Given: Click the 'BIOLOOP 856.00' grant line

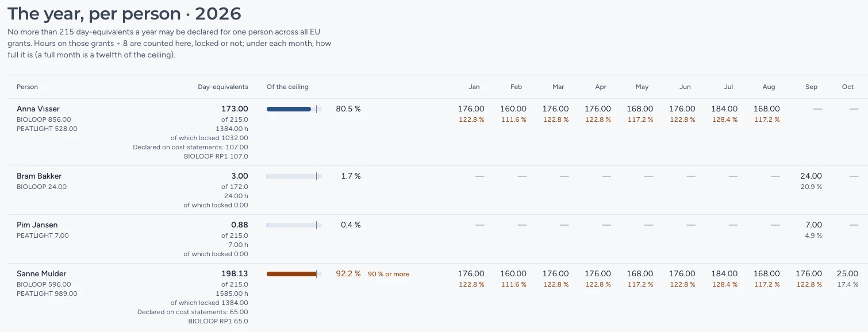Looking at the screenshot, I should click(44, 119).
